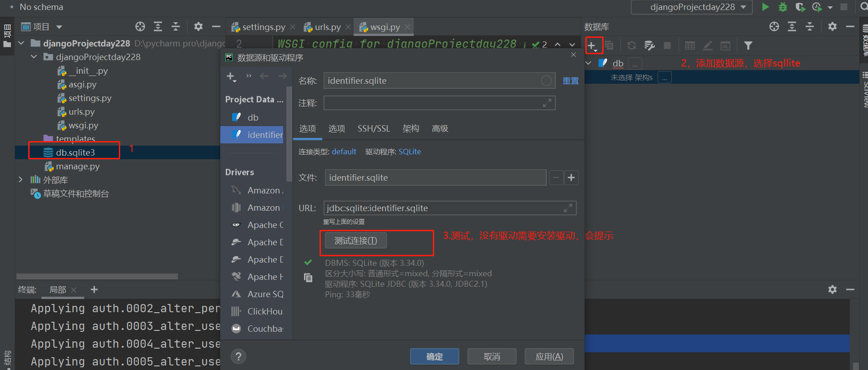This screenshot has width=868, height=370.
Task: Select the db data source in dialog list
Action: pyautogui.click(x=253, y=117)
